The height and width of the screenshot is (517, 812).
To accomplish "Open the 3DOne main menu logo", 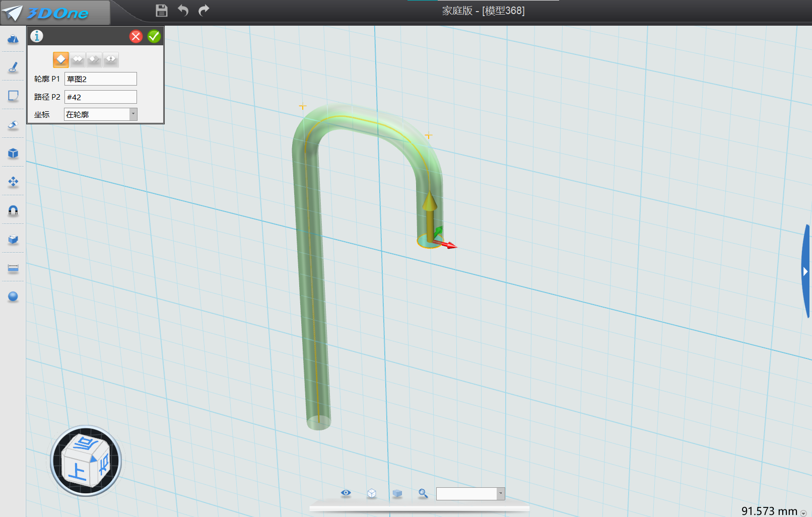I will 54,13.
